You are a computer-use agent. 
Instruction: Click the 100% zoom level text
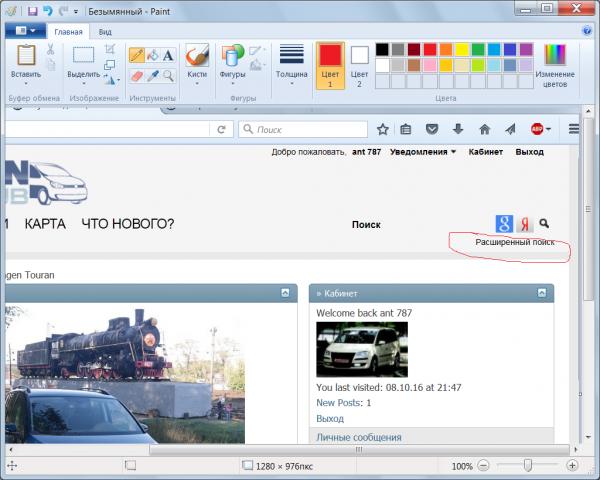[x=462, y=466]
